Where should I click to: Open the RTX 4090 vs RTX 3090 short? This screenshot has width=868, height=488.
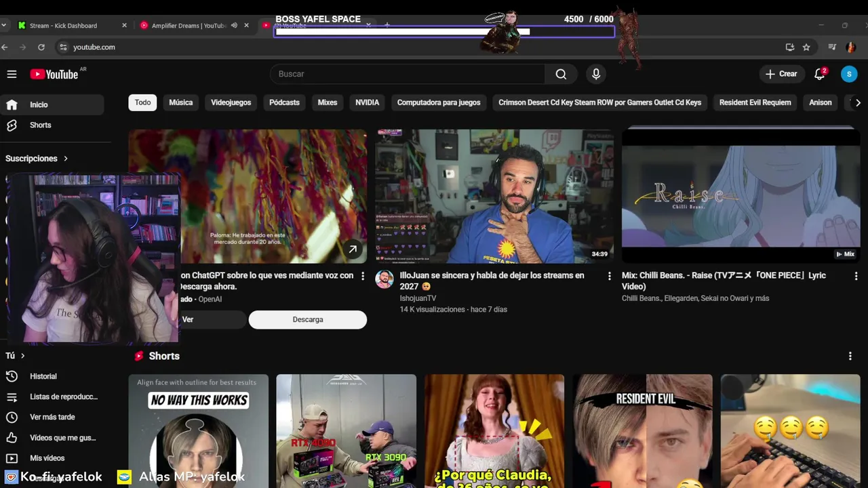tap(346, 431)
